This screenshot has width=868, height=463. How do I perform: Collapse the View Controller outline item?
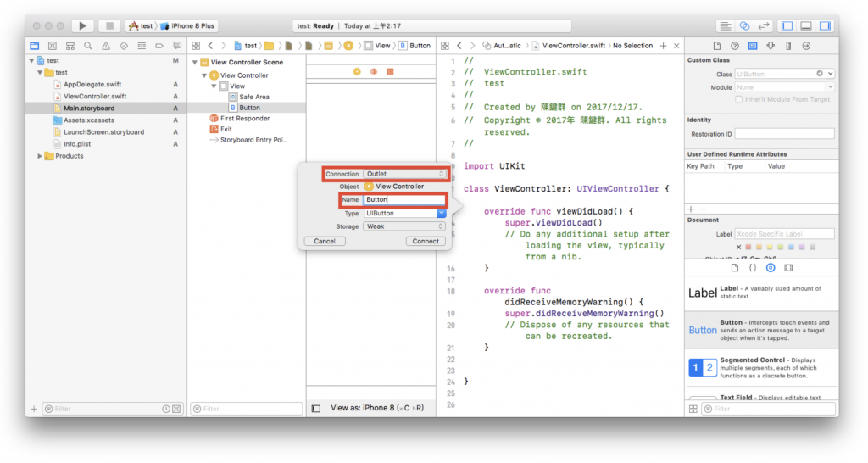click(x=204, y=75)
